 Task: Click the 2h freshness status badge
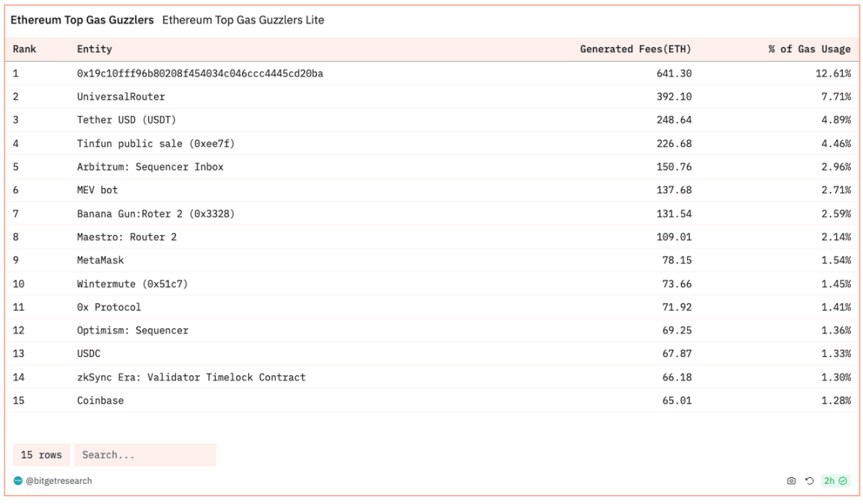(x=835, y=481)
